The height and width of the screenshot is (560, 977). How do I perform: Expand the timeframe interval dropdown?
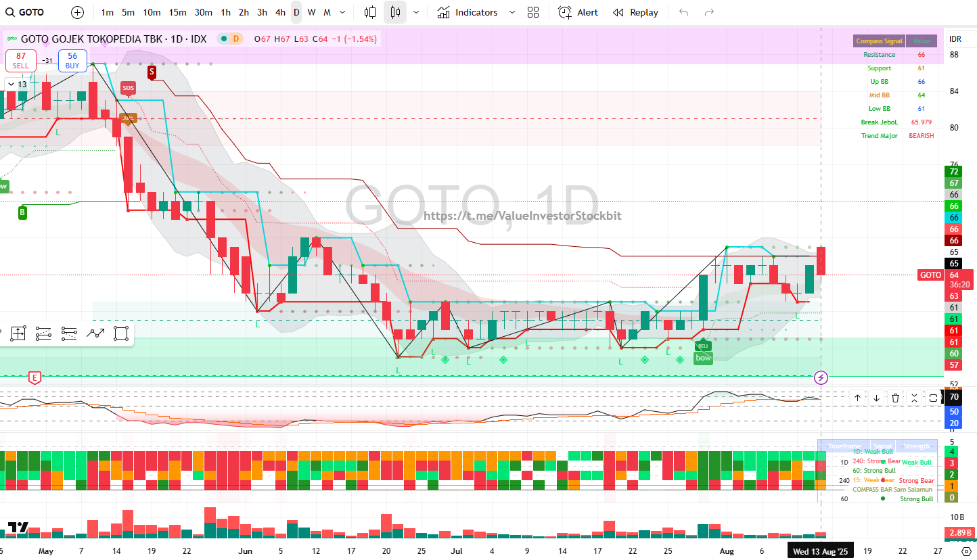343,12
